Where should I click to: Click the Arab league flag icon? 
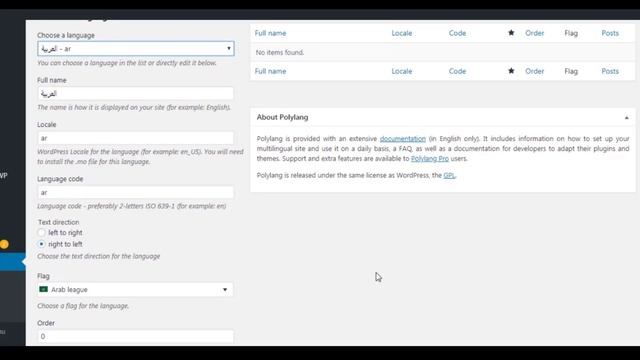coord(43,289)
